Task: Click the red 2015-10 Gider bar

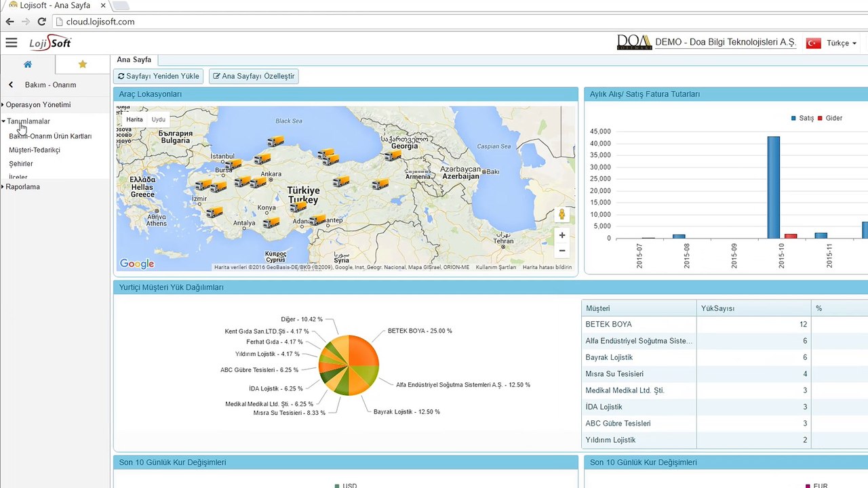Action: pos(791,236)
